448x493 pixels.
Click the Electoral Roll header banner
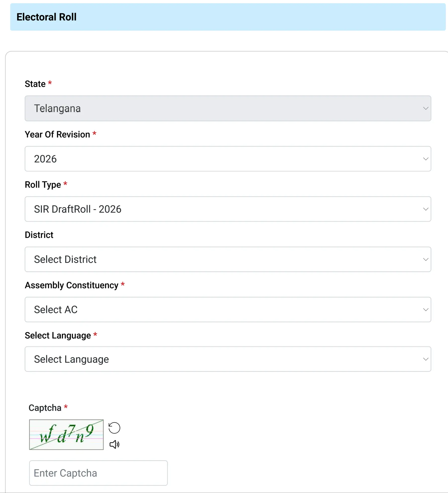click(228, 17)
